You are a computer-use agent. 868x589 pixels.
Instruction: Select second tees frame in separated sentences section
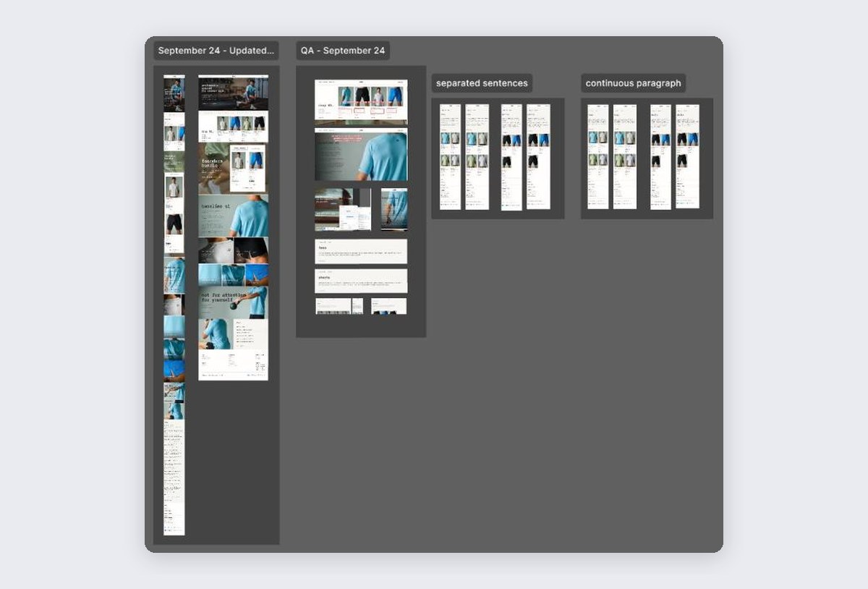pos(477,157)
